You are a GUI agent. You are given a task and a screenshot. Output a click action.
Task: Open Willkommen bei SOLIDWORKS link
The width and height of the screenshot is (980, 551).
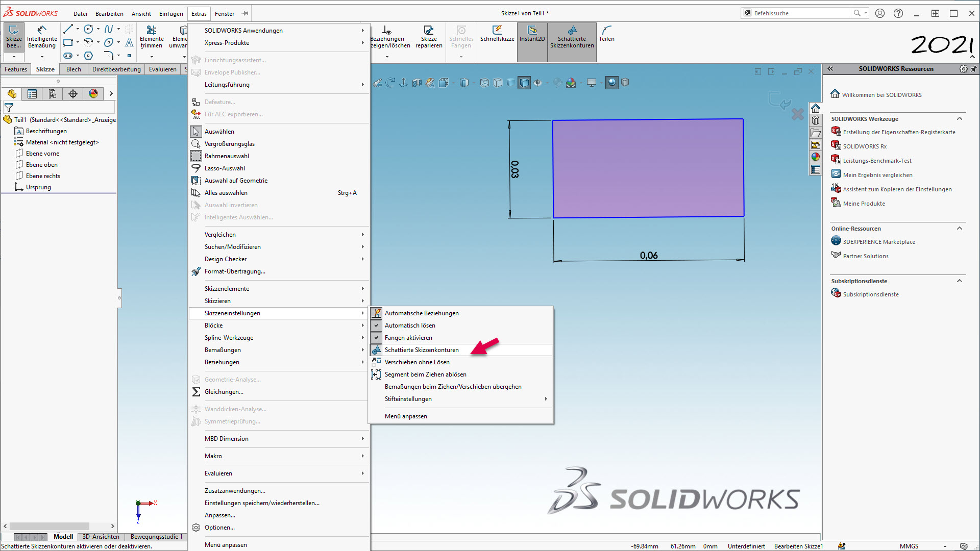point(881,95)
